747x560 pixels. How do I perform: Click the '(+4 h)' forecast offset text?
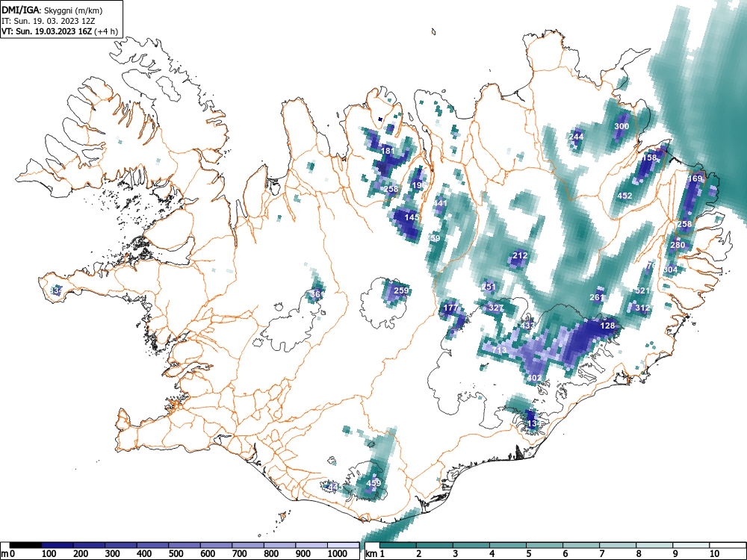(106, 31)
